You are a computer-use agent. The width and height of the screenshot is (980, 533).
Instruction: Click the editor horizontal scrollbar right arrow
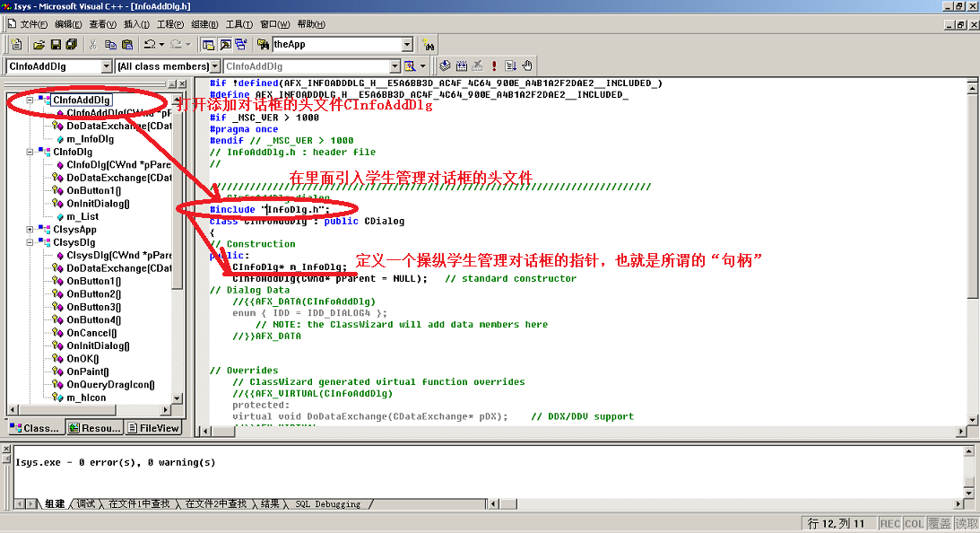[960, 431]
